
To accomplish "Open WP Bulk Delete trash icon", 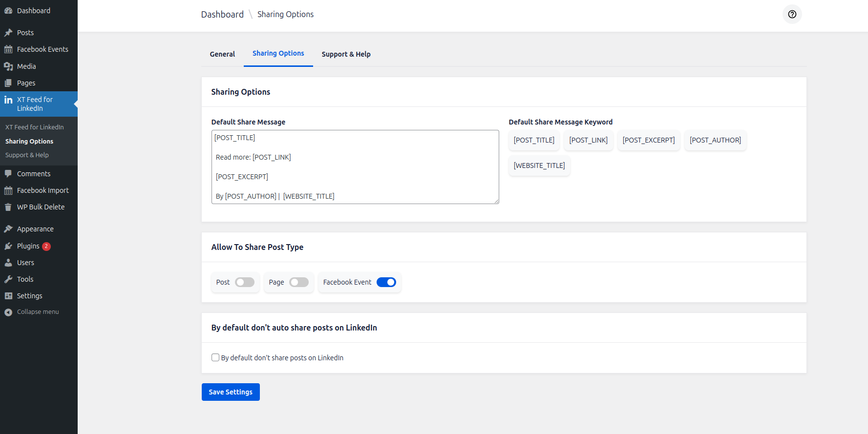I will (8, 207).
